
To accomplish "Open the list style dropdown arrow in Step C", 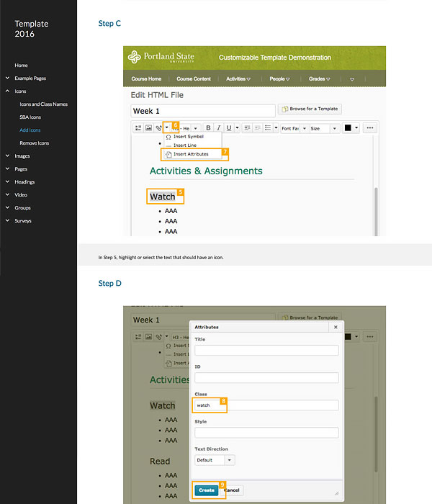I will coord(276,128).
